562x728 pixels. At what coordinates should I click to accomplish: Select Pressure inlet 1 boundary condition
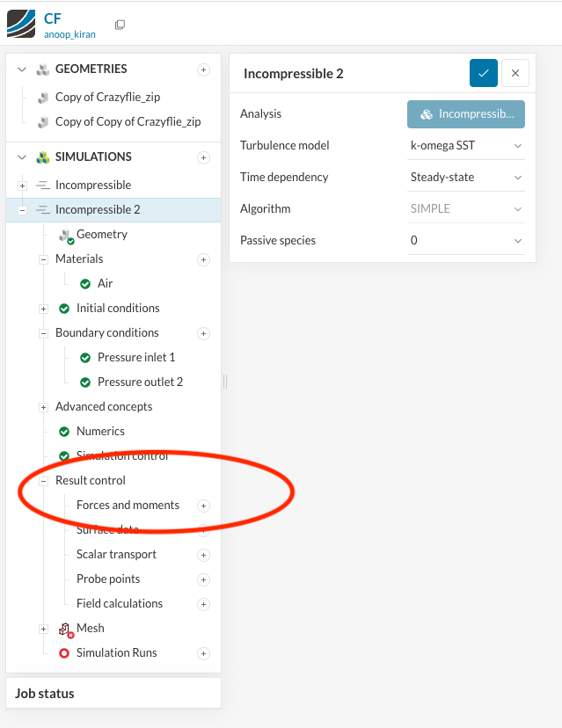click(x=135, y=358)
